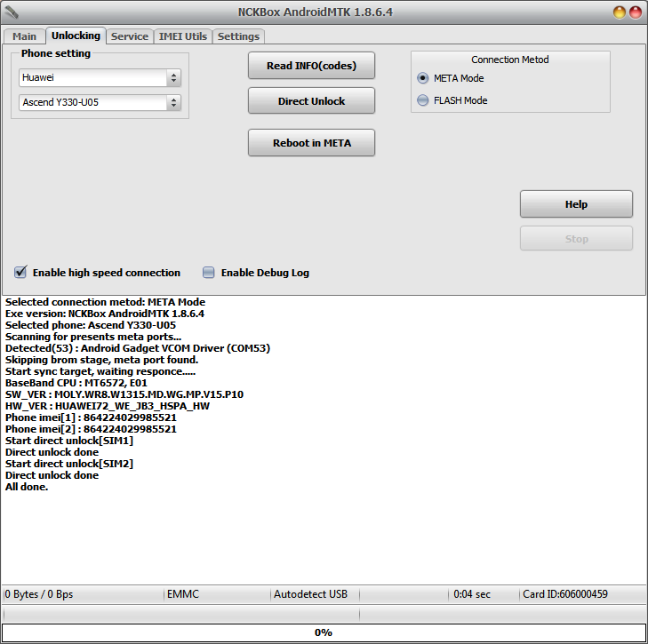The height and width of the screenshot is (644, 648).
Task: Open Help
Action: point(576,204)
